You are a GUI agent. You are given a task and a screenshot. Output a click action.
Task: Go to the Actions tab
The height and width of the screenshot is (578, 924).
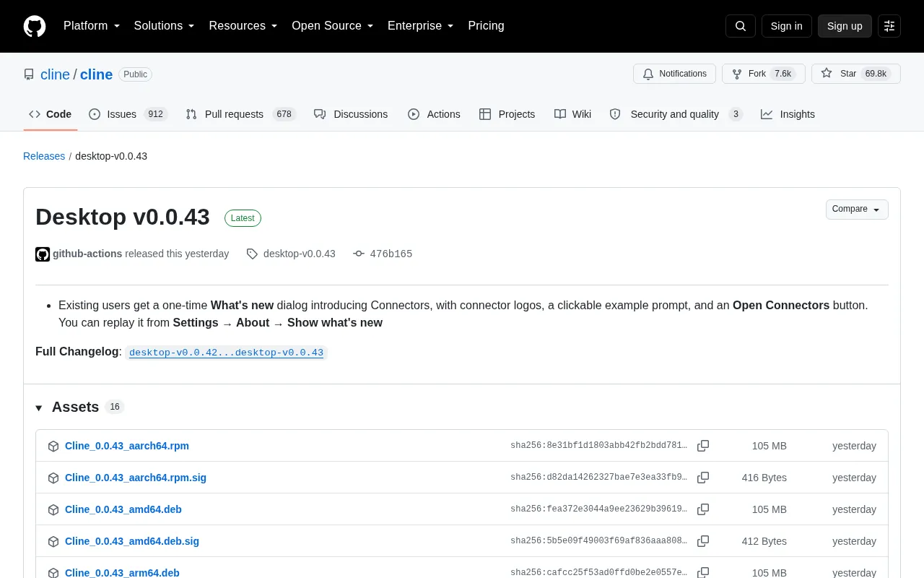(x=434, y=114)
